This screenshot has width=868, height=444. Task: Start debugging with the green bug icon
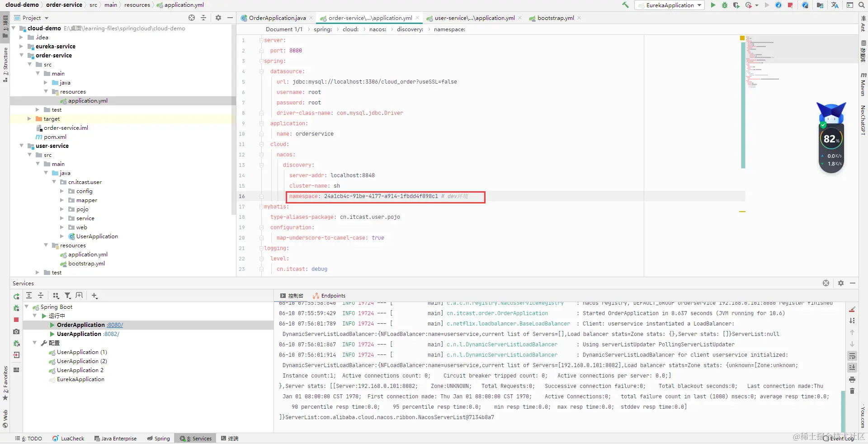[x=725, y=5]
